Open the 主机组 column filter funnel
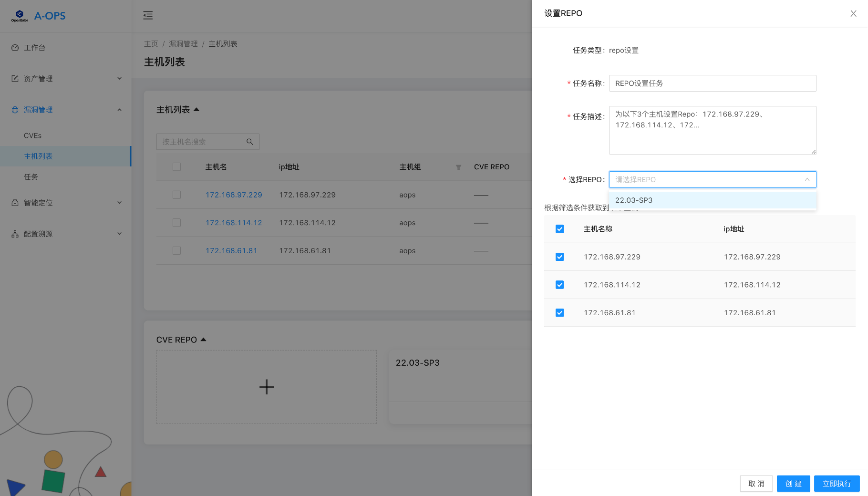 point(458,167)
